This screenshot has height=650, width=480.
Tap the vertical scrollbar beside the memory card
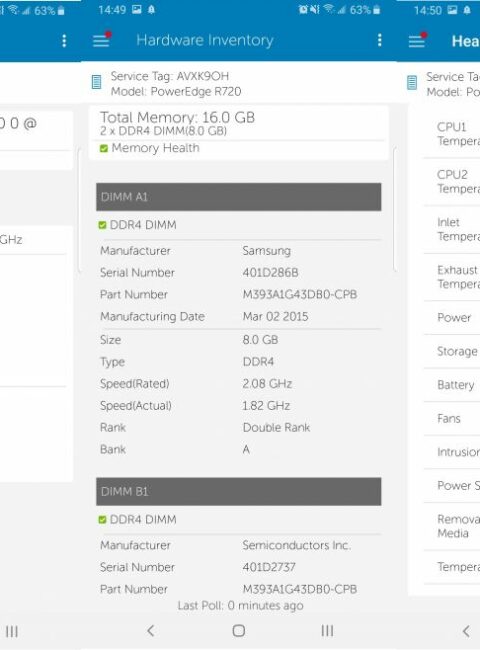click(395, 209)
